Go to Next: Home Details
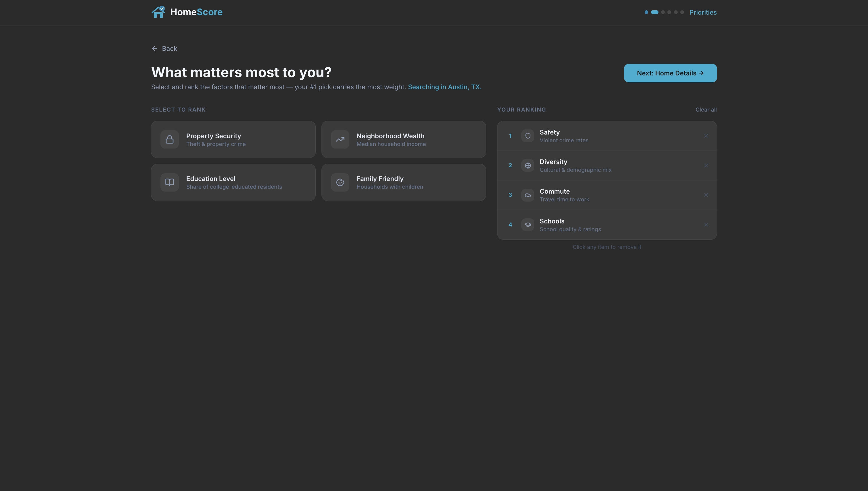Screen dimensions: 868x491 [670, 73]
